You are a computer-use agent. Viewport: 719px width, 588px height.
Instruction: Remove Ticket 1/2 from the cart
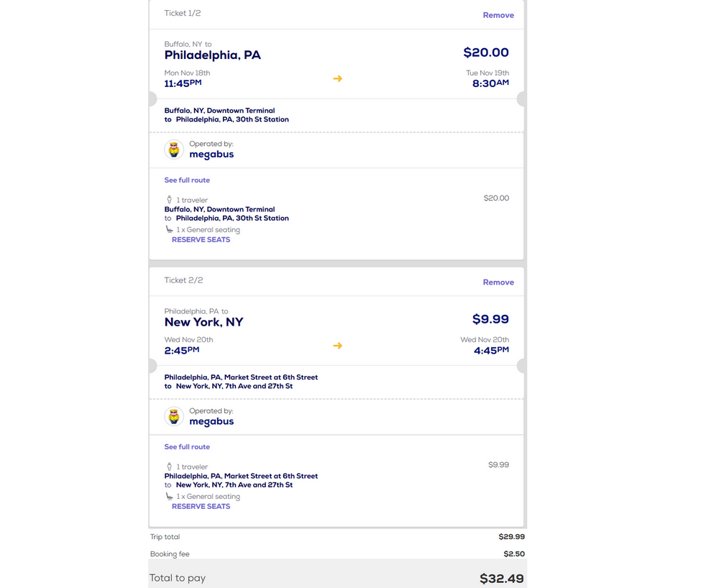(x=498, y=14)
